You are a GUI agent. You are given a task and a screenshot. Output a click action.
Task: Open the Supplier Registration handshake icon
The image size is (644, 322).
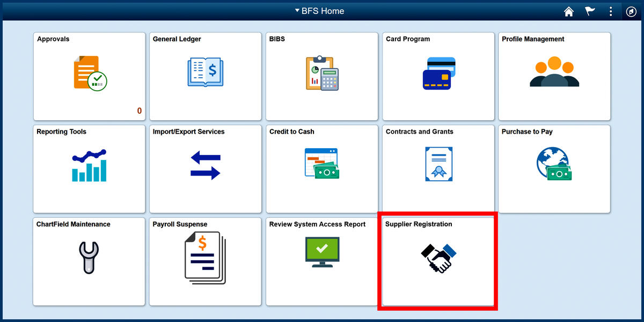click(x=438, y=258)
